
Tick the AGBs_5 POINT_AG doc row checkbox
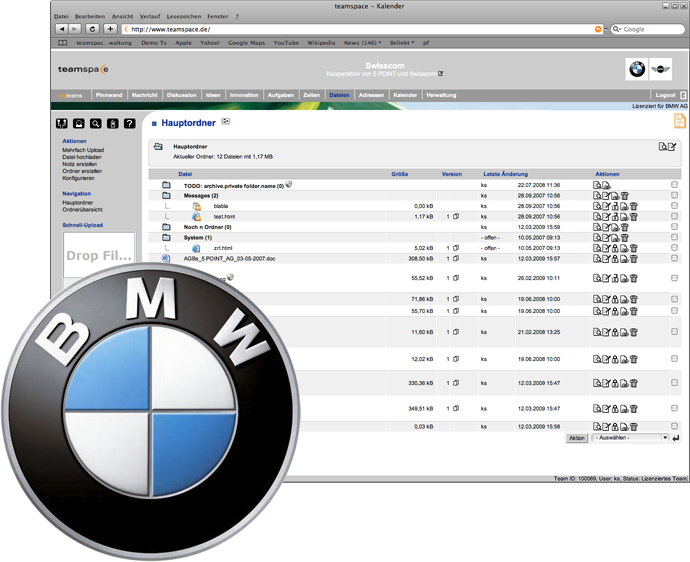(674, 258)
